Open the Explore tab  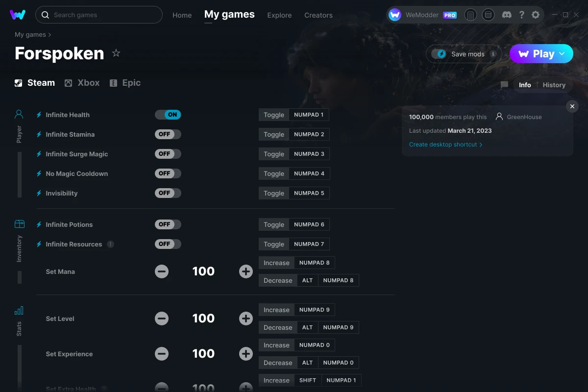[279, 15]
